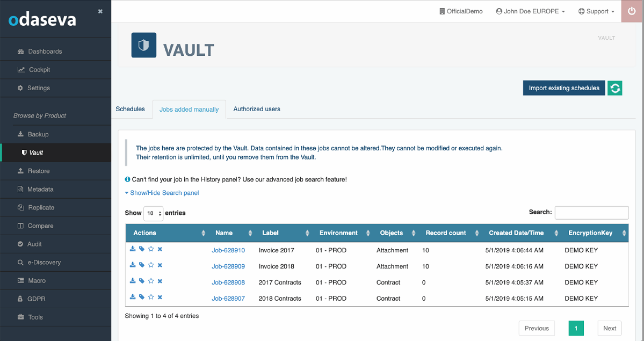The height and width of the screenshot is (341, 644).
Task: Click the green refresh icon near Import existing schedules
Action: point(614,88)
